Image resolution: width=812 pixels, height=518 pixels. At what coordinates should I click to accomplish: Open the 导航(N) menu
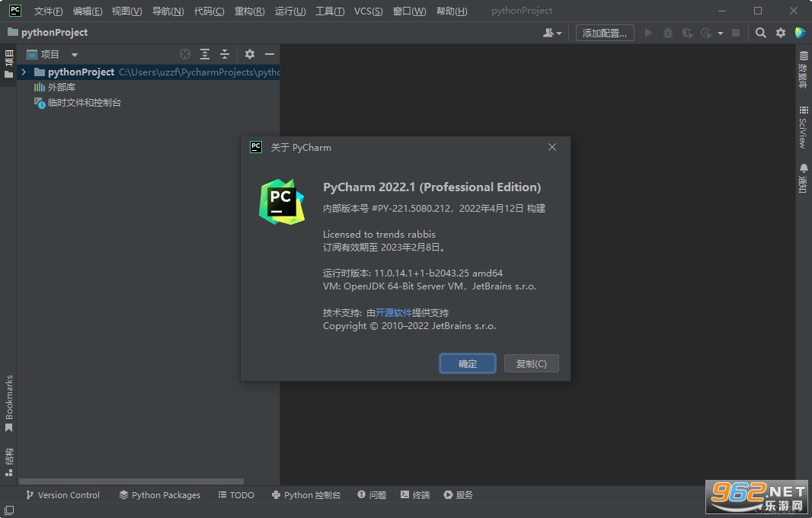click(168, 11)
